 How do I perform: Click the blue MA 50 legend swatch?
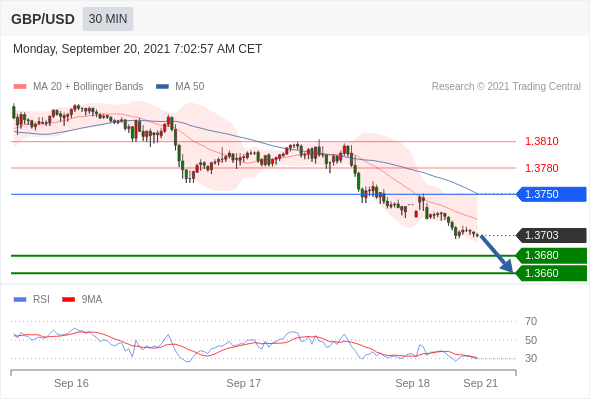tap(162, 87)
